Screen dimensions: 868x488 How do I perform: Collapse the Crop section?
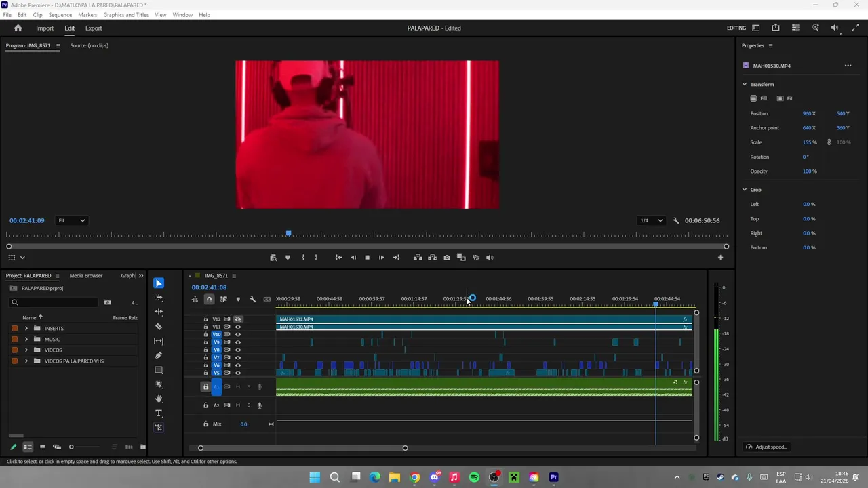(745, 190)
